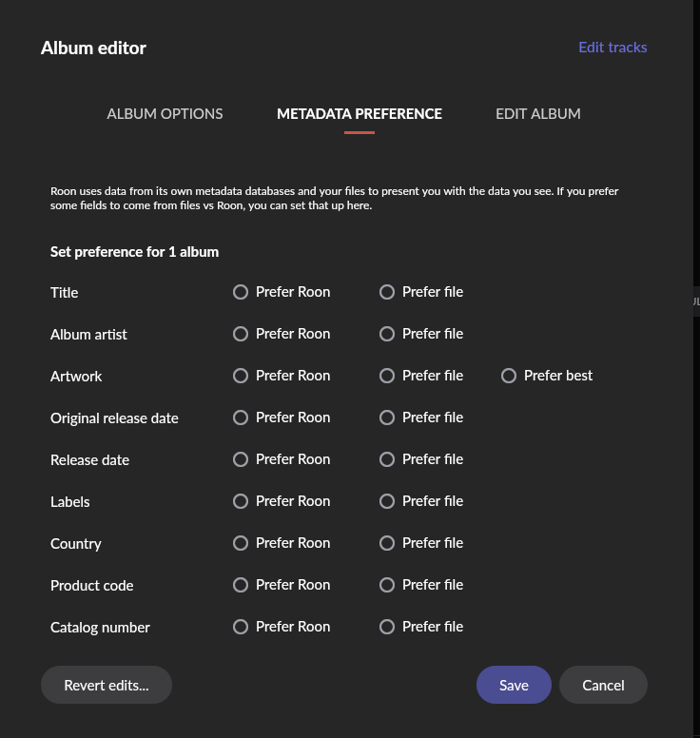Select Prefer Roon for Country

tap(241, 543)
